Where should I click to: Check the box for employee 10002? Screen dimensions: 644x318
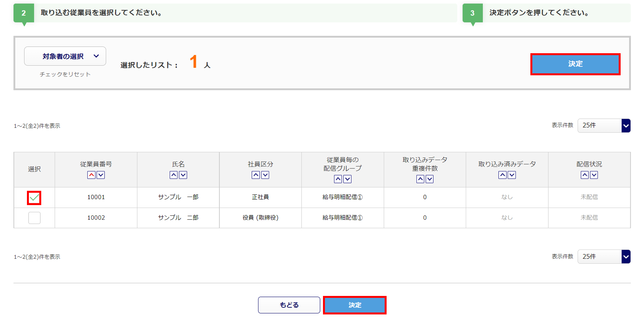34,218
